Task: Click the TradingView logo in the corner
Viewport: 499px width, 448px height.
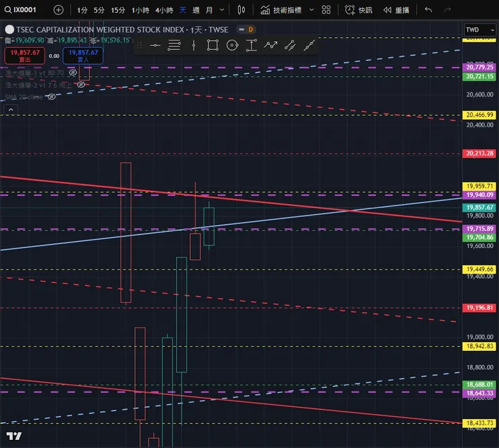Action: (14, 436)
